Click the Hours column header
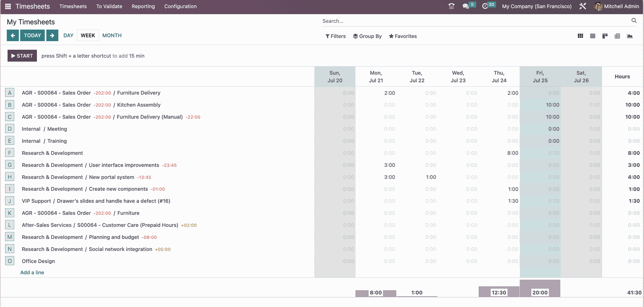The height and width of the screenshot is (307, 644). [622, 77]
